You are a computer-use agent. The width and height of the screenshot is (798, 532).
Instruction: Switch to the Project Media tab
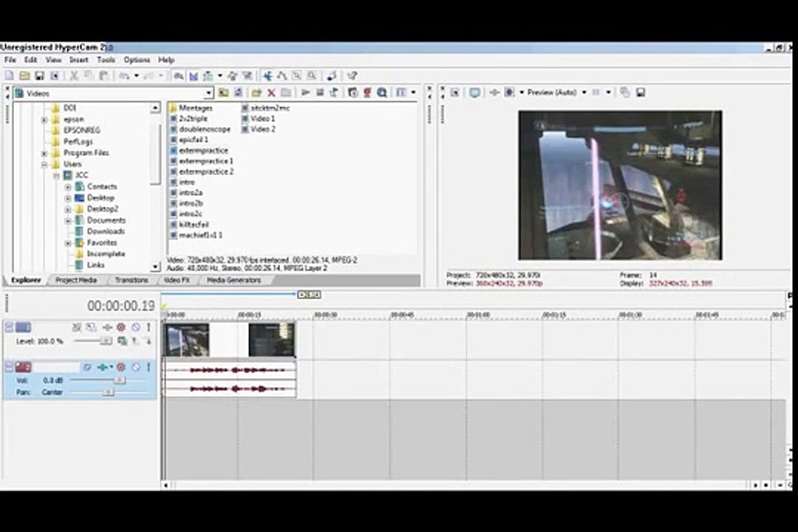tap(76, 280)
